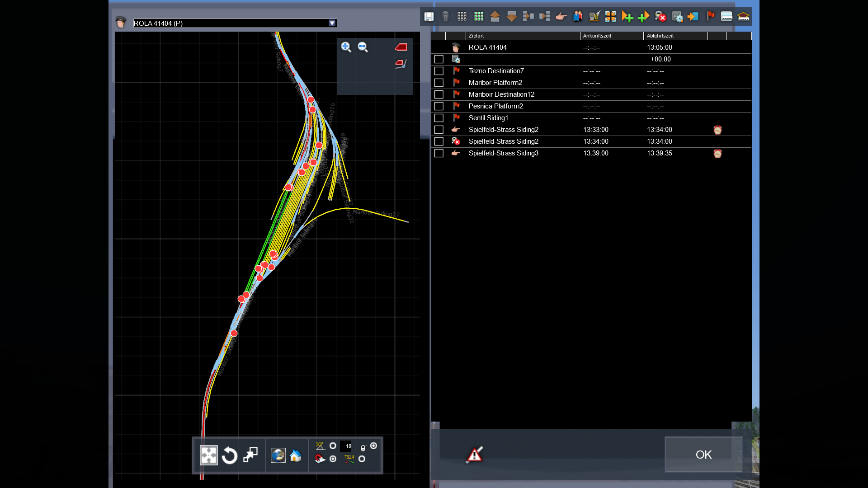Toggle the TS14 axis radio button
Screen dimensions: 868x488
[362, 459]
